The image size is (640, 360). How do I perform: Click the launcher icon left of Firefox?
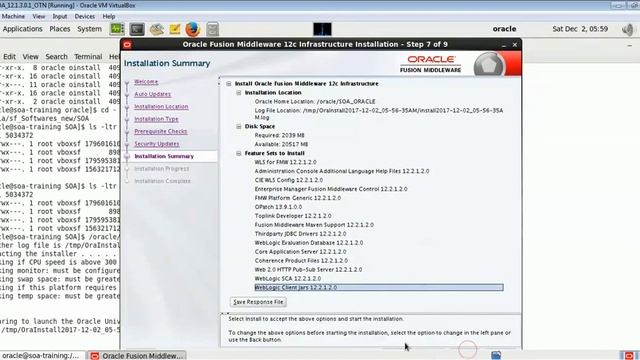click(x=157, y=29)
